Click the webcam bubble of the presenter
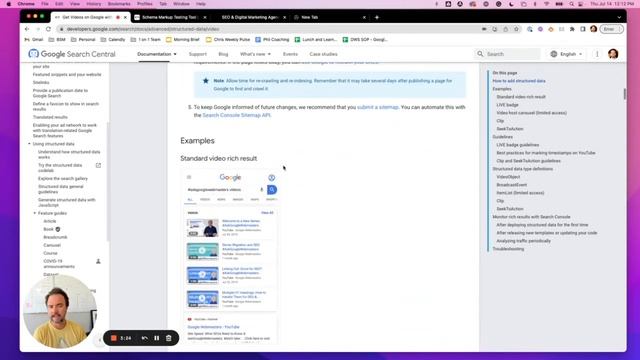640x360 pixels. [60, 311]
